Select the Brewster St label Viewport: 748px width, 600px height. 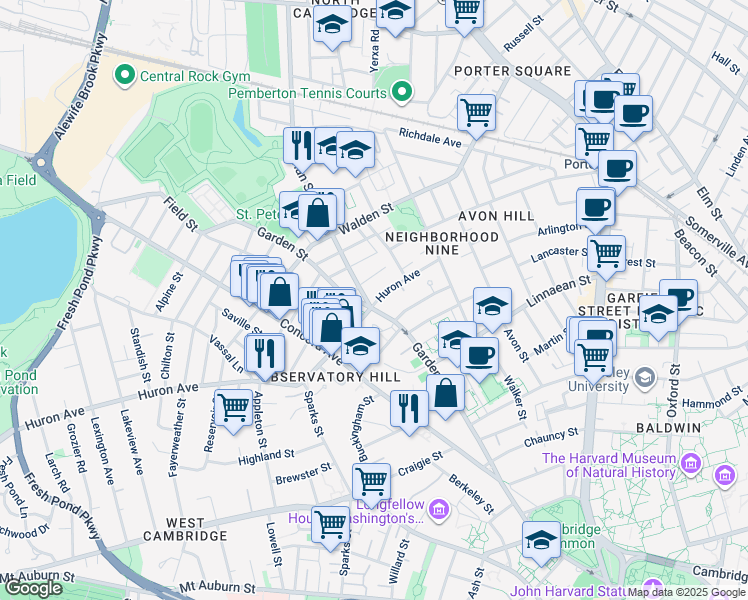pos(303,474)
